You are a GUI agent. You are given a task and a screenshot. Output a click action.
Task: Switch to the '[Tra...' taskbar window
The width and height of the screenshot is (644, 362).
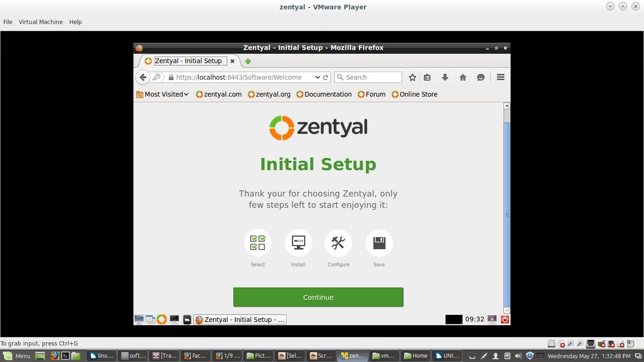pos(165,356)
